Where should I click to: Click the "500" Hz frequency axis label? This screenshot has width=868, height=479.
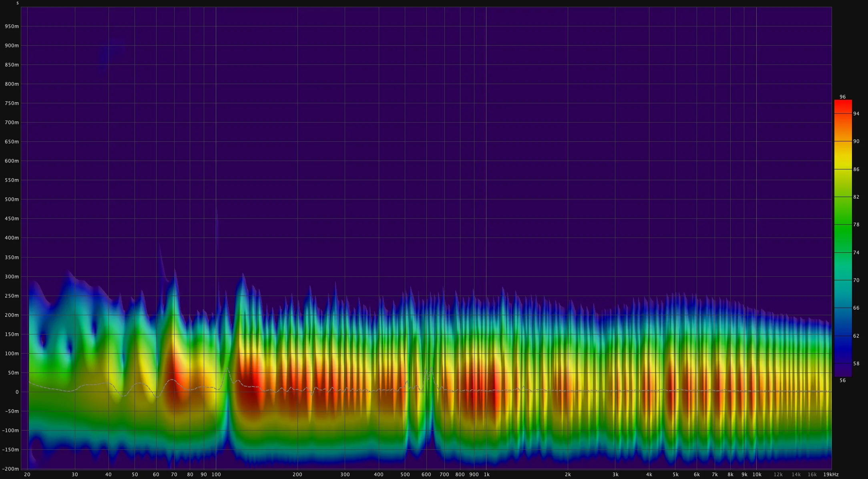click(405, 475)
